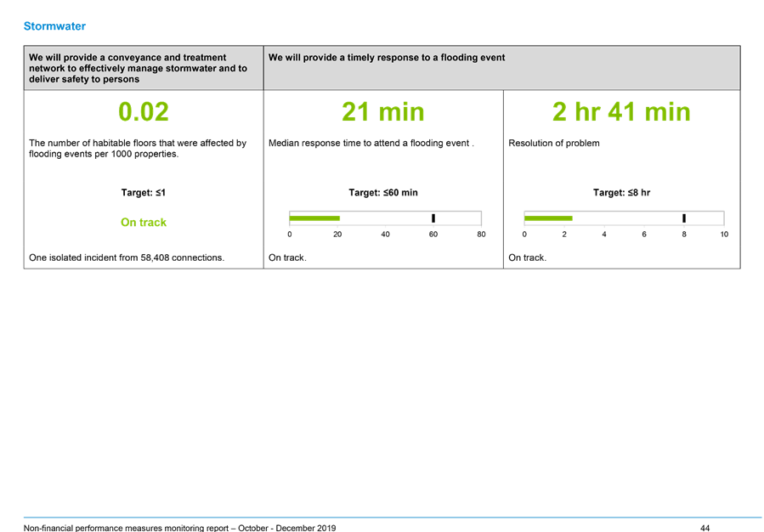This screenshot has width=764, height=532.
Task: Click the 21 min value figure
Action: point(383,111)
